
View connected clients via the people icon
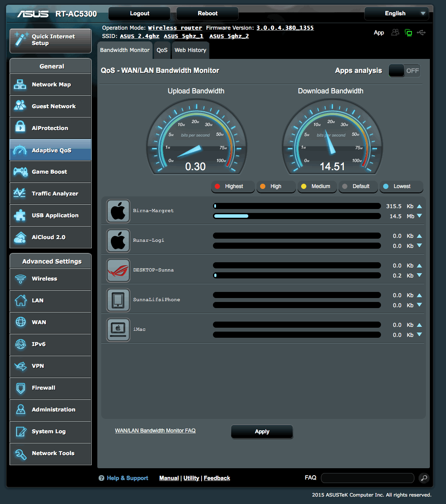395,32
